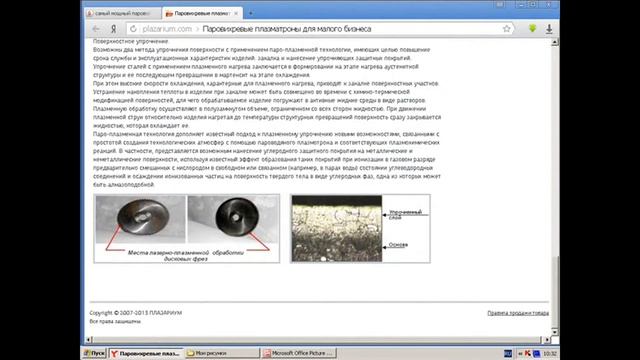
Task: Click the RU language indicator in tray
Action: (508, 353)
